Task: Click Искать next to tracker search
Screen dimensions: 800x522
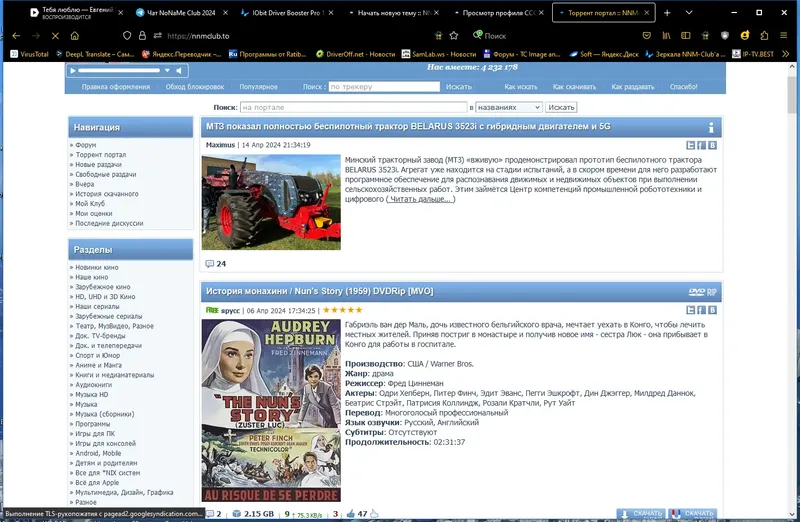Action: [x=459, y=87]
